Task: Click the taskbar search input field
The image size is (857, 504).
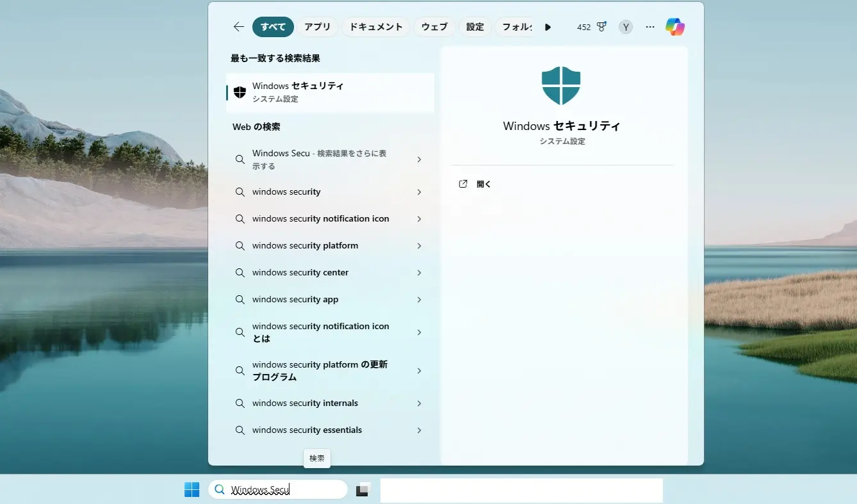Action: click(x=278, y=489)
